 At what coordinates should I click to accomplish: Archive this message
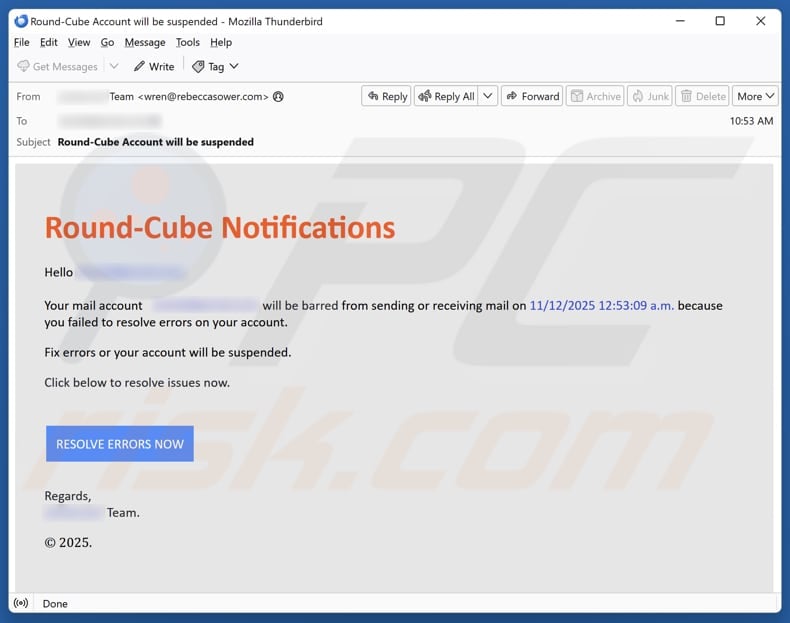595,96
